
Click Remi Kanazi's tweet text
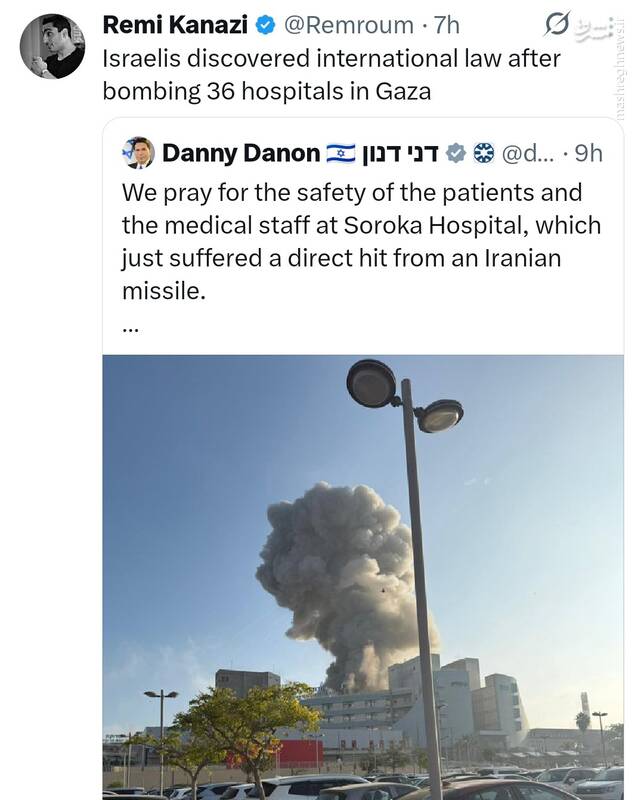(332, 76)
